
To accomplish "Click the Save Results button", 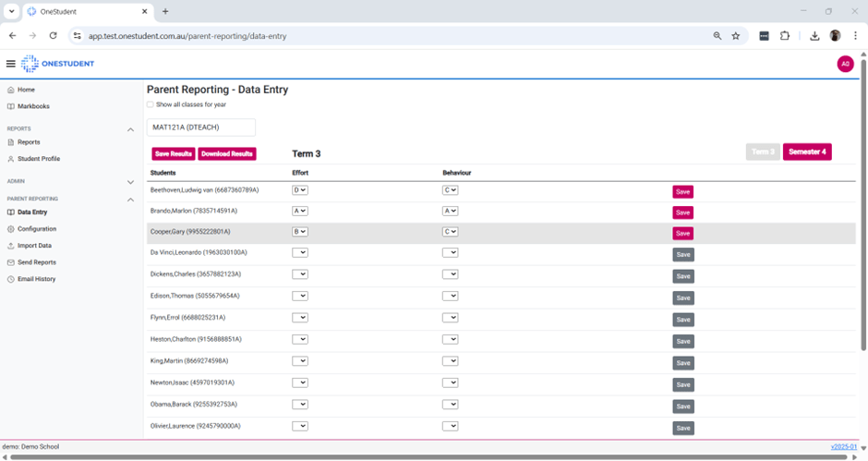I will click(173, 153).
